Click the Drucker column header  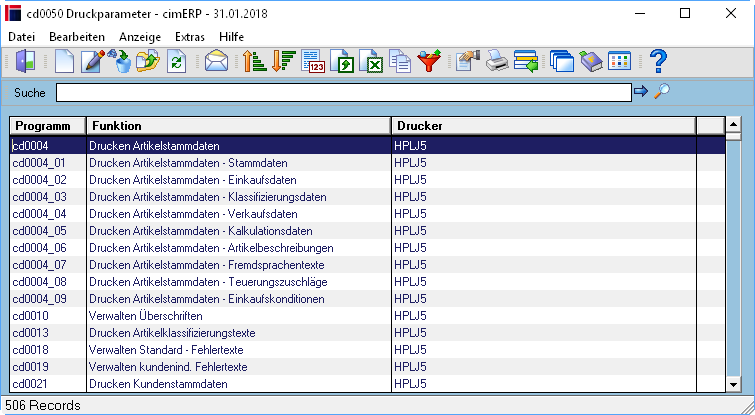coord(544,126)
